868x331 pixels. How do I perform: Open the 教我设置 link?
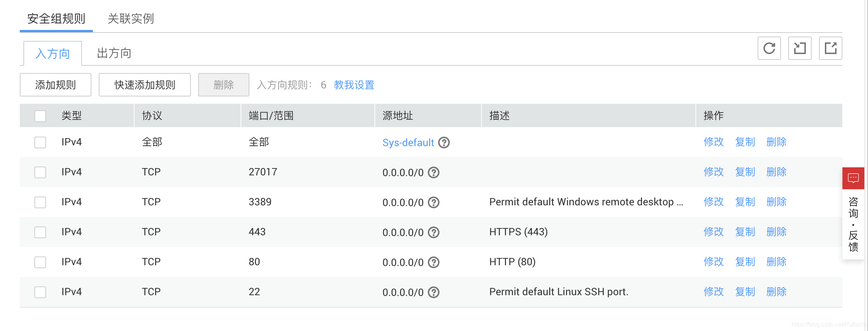coord(354,85)
